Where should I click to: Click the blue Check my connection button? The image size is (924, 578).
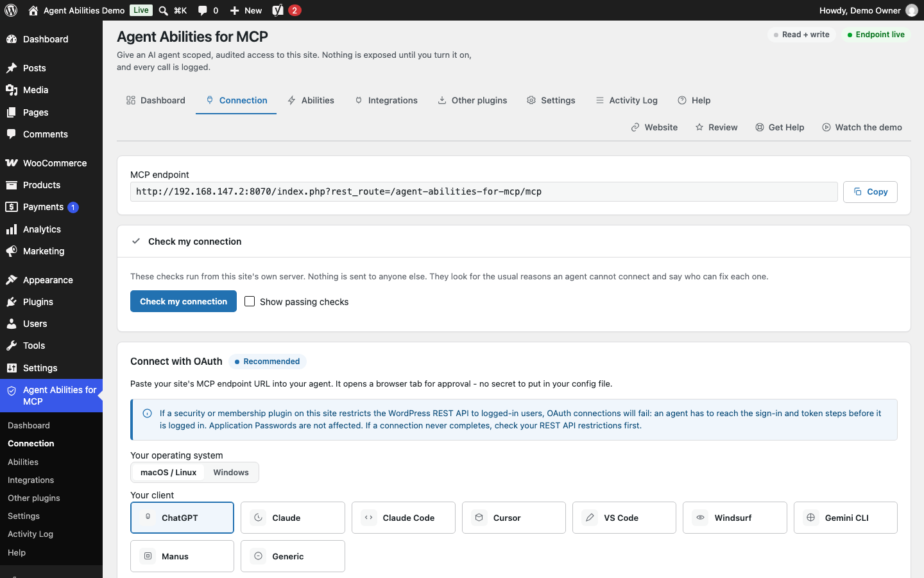[x=184, y=301]
